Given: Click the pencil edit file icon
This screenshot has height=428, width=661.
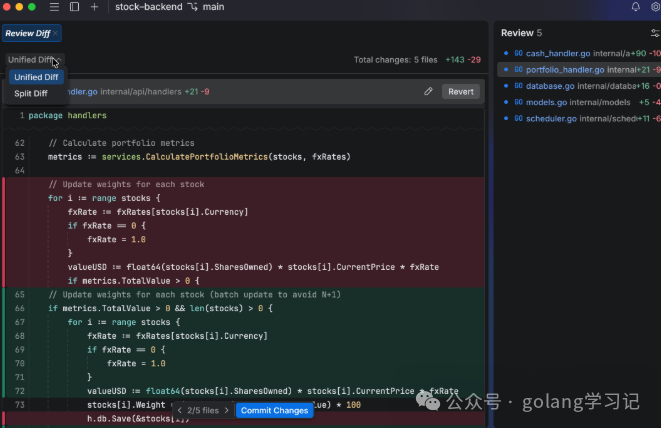Looking at the screenshot, I should coord(428,92).
